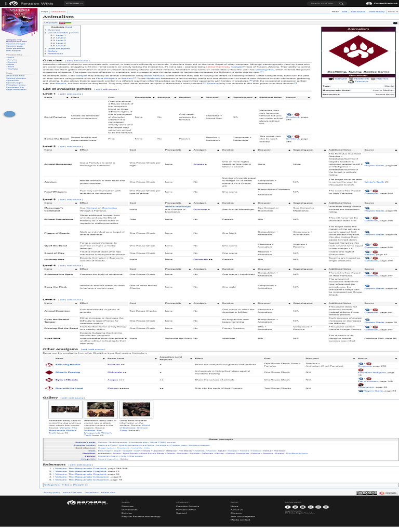The width and height of the screenshot is (399, 532).
Task: Open gallery thumbnail of dog control image
Action: coord(65,409)
